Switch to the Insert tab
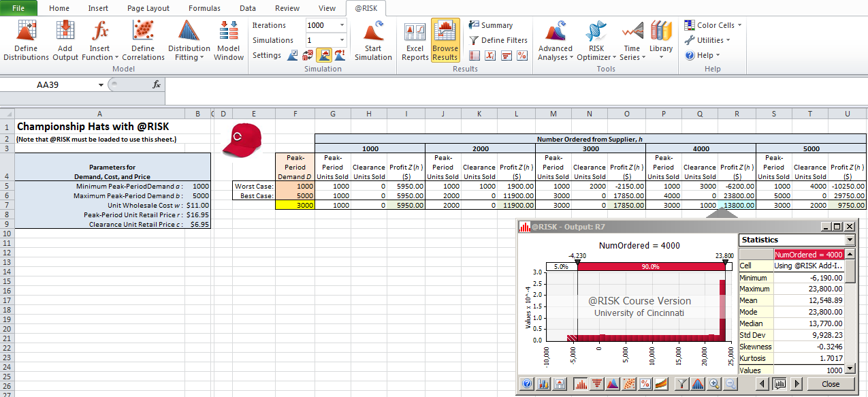 98,8
